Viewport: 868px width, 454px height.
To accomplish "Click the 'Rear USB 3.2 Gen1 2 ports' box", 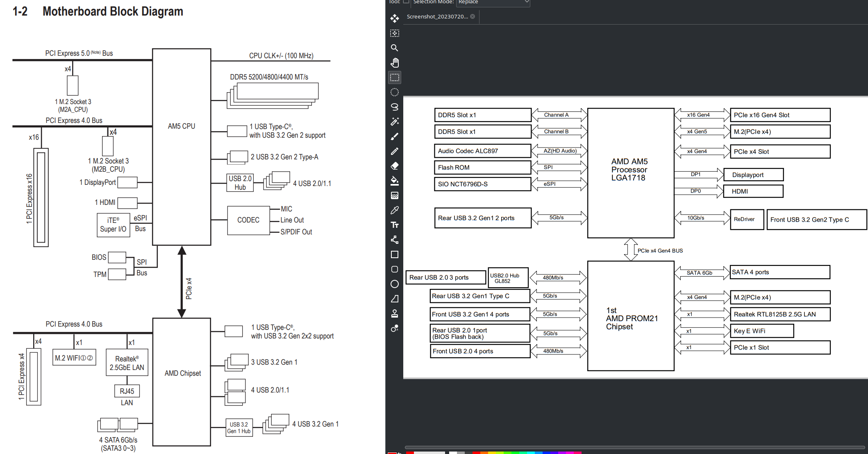I will pyautogui.click(x=483, y=218).
